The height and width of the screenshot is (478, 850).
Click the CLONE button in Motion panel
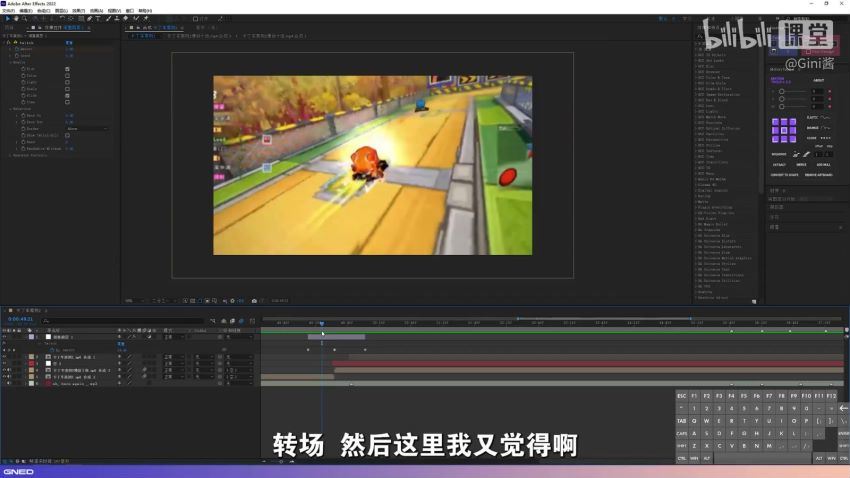(x=812, y=138)
